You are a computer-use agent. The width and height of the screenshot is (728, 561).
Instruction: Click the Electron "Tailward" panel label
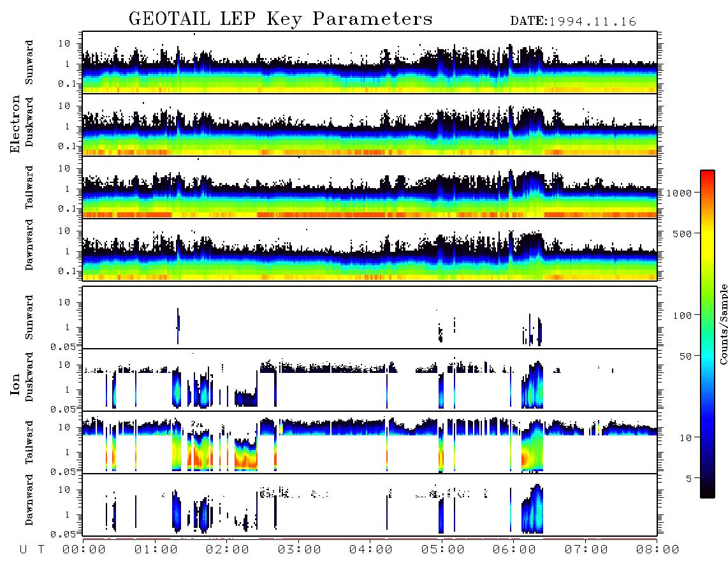[x=29, y=187]
